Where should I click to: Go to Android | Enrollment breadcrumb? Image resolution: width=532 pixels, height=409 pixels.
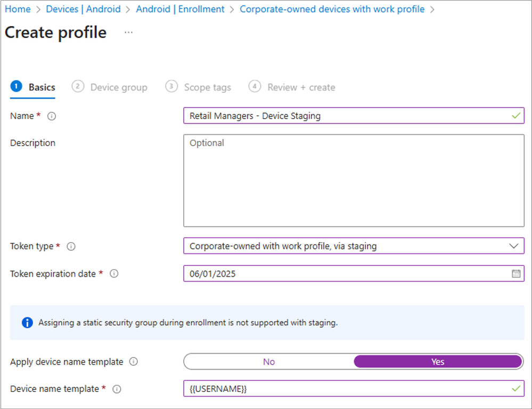pos(180,9)
